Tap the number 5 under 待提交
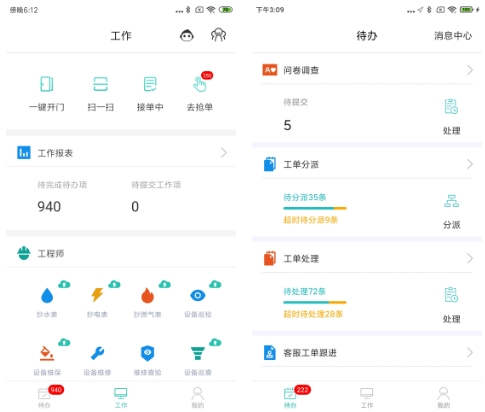The height and width of the screenshot is (412, 485). coord(287,125)
